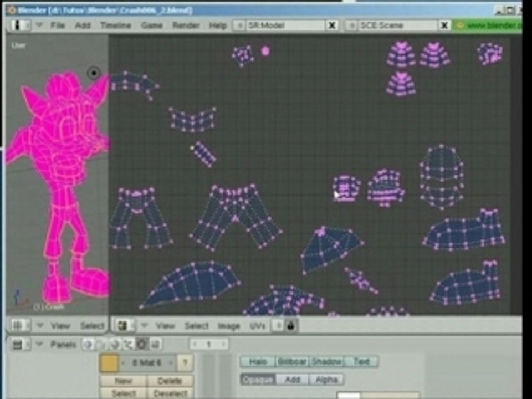Viewport: 532px width, 399px height.
Task: Go to previous material index arrow
Action: [124, 364]
